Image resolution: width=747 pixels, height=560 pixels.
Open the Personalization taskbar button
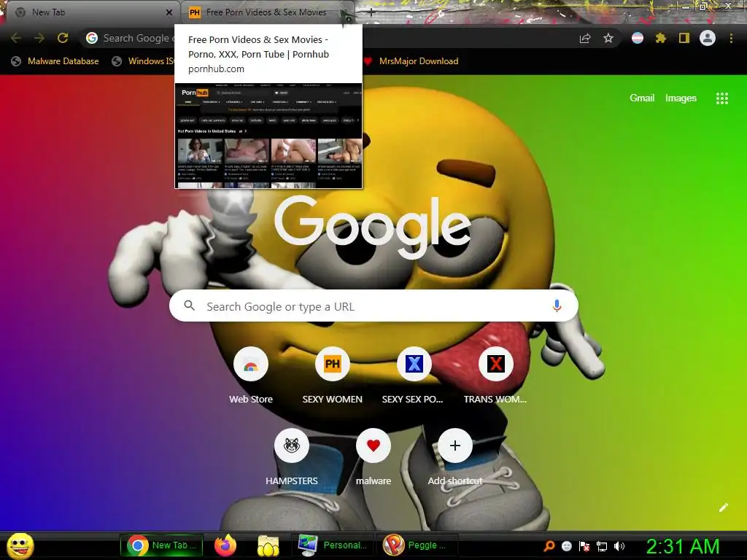point(333,545)
